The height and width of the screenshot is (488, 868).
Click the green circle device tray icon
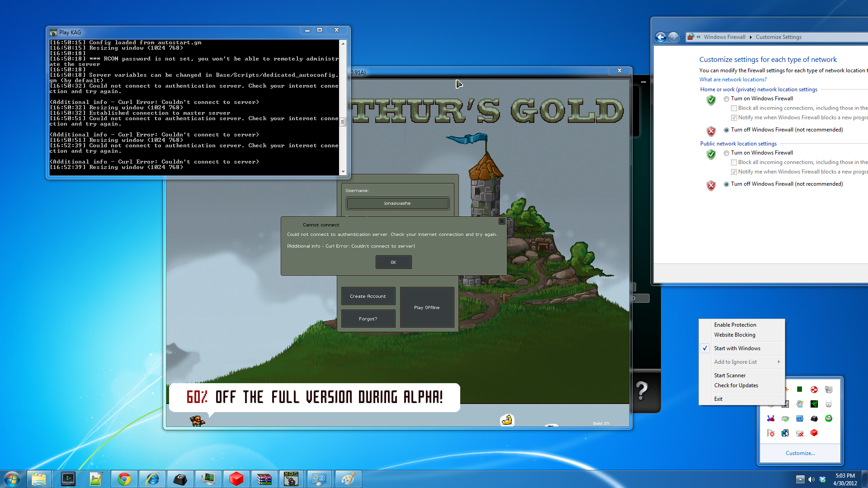pos(829,418)
